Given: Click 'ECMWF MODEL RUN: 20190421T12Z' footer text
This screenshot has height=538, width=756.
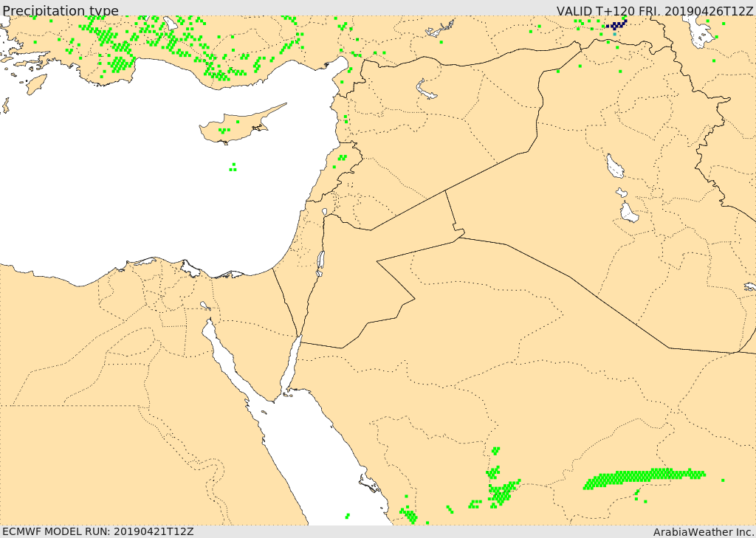Looking at the screenshot, I should click(98, 531).
